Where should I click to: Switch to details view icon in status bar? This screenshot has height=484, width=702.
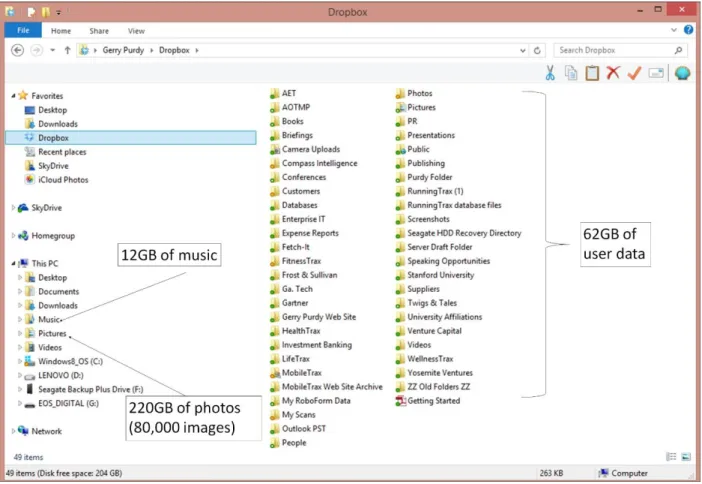tap(671, 457)
